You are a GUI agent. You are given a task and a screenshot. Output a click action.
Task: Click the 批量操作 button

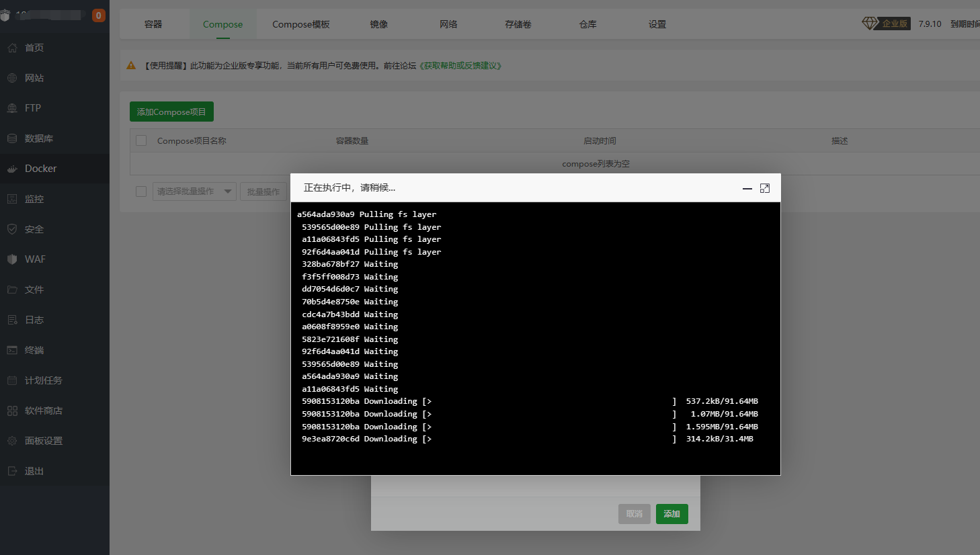point(263,191)
